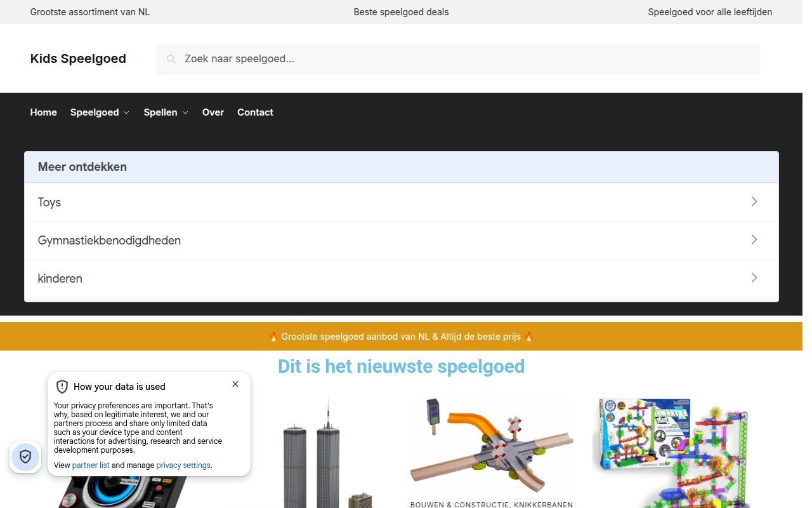Go to the Home menu item

pyautogui.click(x=44, y=112)
